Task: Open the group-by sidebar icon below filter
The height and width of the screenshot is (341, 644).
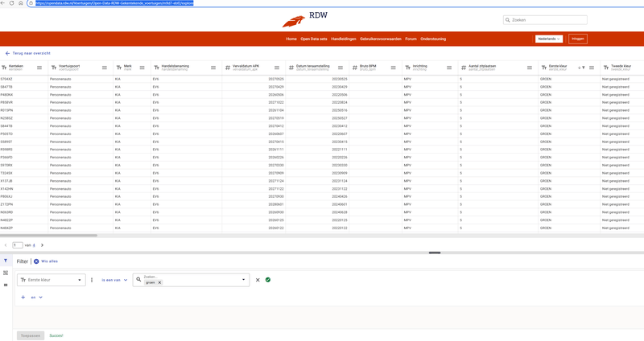Action: point(6,273)
